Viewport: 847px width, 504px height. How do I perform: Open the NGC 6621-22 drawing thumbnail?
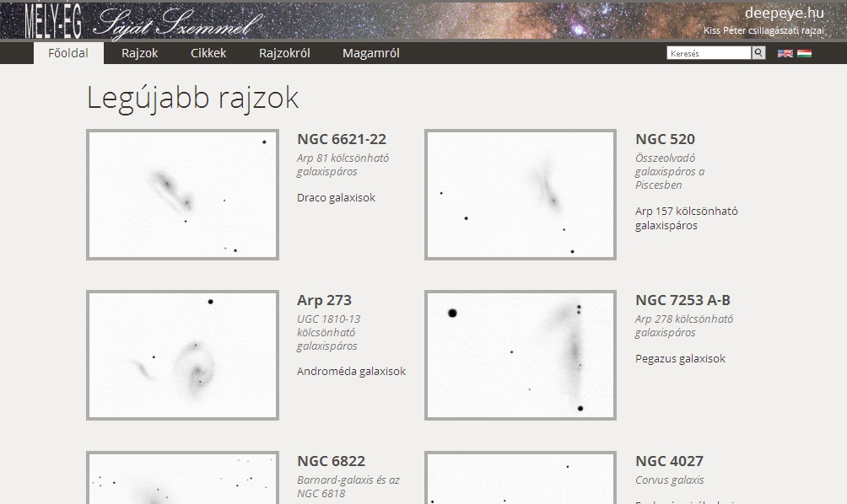point(182,195)
